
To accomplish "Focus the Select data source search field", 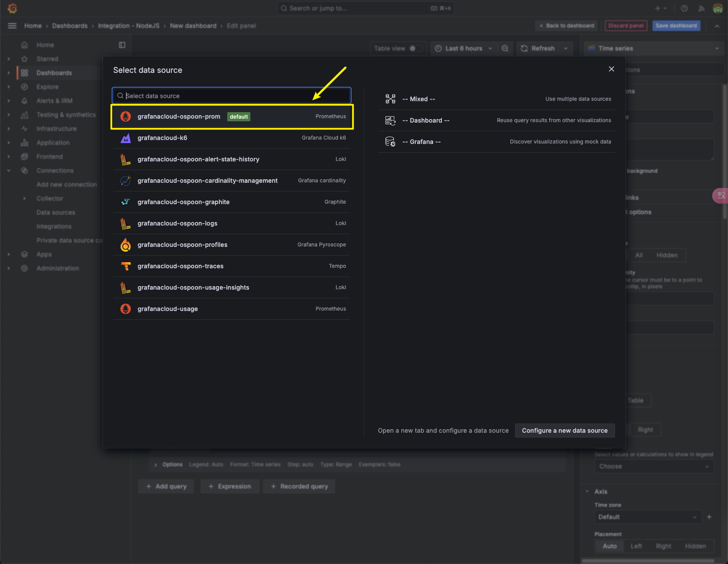I will click(x=232, y=96).
